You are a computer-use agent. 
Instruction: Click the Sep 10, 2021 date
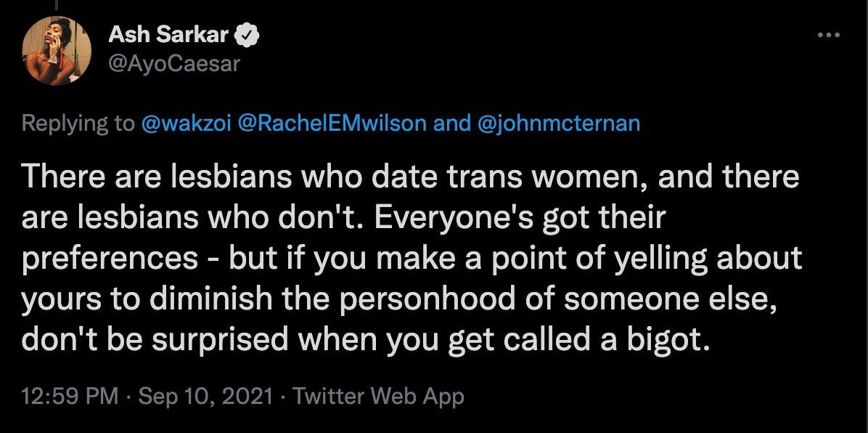click(205, 397)
